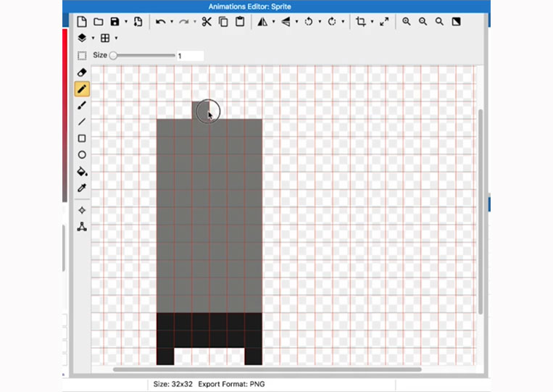Zoom in on the canvas
Viewport: 553px width, 392px height.
407,22
